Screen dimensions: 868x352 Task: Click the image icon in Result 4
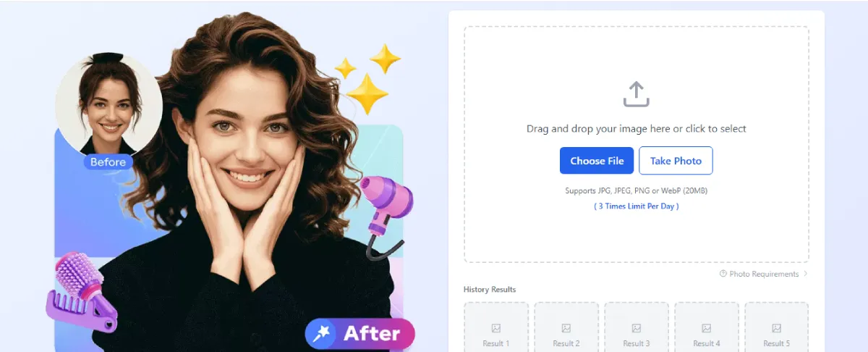(x=706, y=328)
